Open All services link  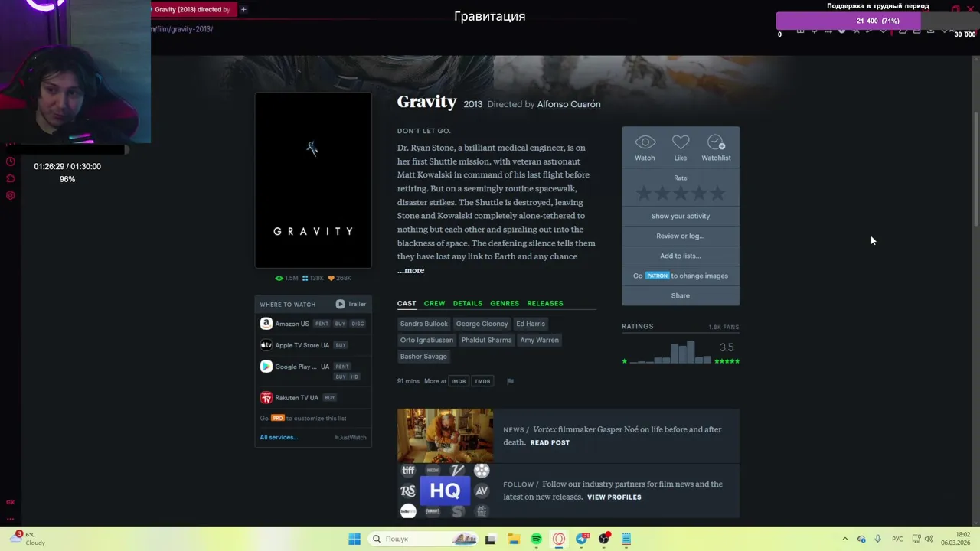279,437
